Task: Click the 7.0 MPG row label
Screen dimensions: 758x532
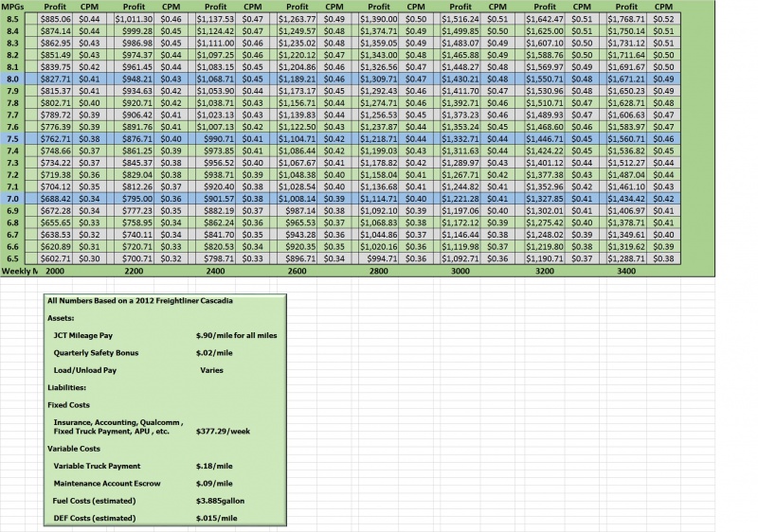Action: 12,199
